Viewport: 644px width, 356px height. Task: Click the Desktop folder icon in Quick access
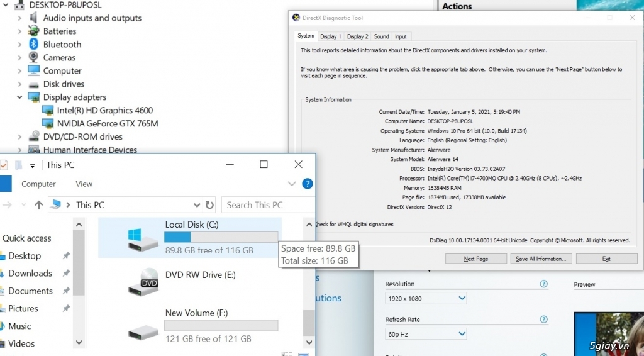pyautogui.click(x=3, y=256)
